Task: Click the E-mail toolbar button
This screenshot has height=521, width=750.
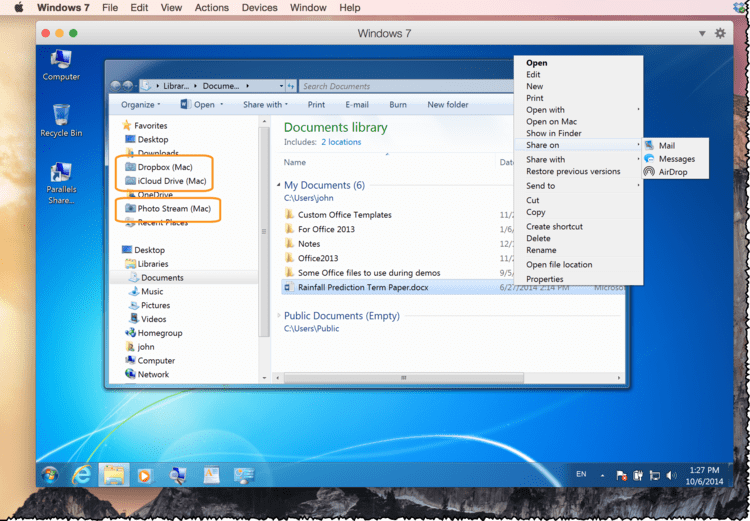Action: pos(357,105)
